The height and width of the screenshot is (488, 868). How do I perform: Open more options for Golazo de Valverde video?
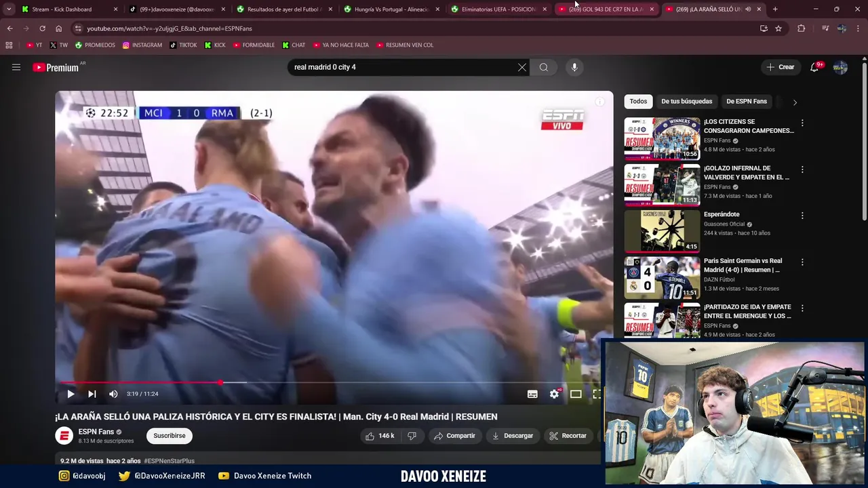coord(802,169)
